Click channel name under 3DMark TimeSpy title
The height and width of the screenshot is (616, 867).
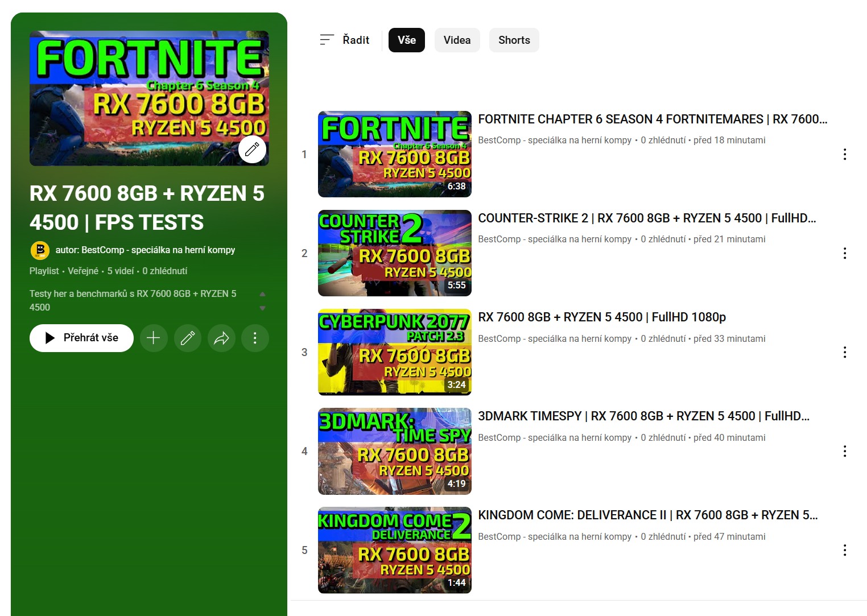point(555,438)
